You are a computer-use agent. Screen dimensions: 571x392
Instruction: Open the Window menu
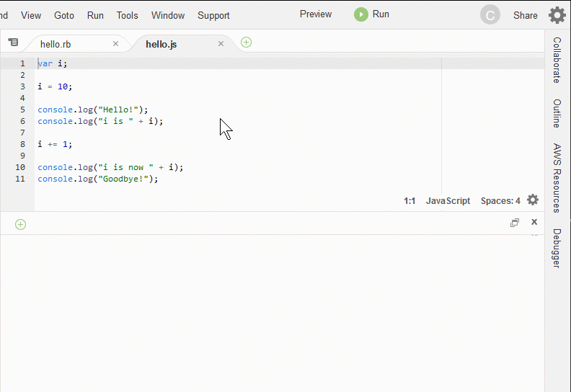(167, 15)
